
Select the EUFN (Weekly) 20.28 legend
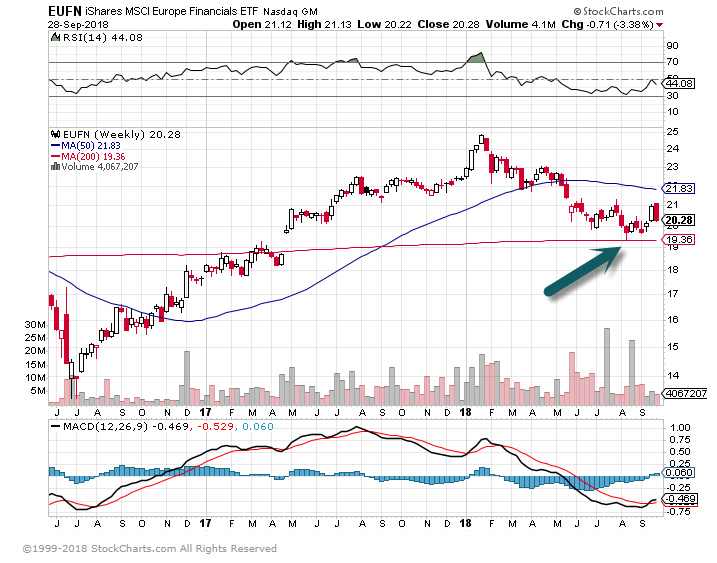(122, 134)
